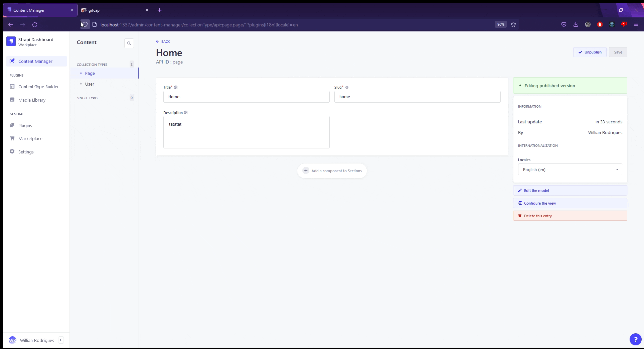
Task: Open the browser hamburger menu
Action: click(636, 24)
